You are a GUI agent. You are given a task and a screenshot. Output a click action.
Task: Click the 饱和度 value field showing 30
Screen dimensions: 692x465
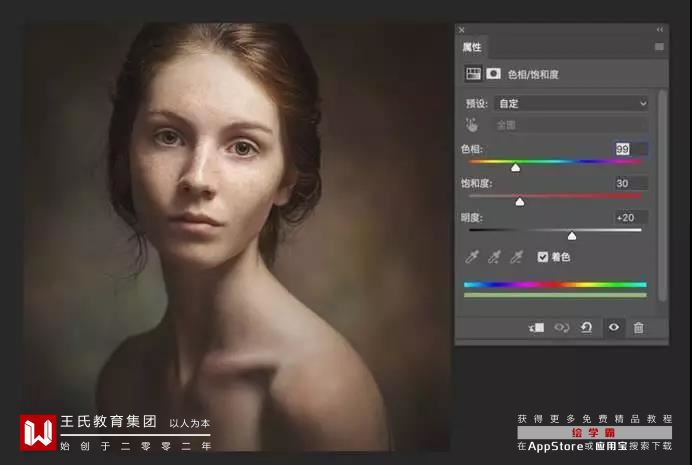pyautogui.click(x=631, y=183)
